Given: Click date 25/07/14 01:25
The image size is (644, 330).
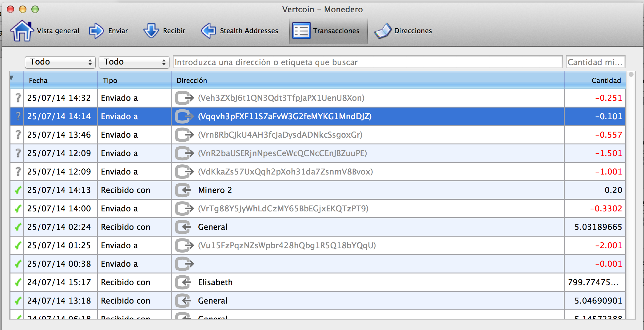Looking at the screenshot, I should point(59,246).
